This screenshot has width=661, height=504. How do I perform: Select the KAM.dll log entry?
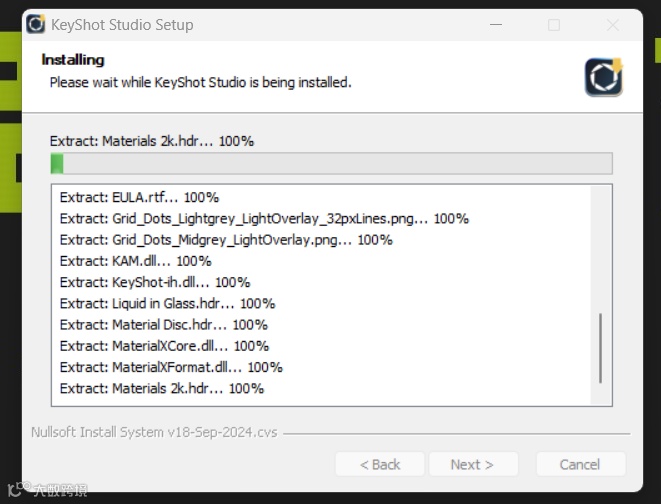point(136,261)
